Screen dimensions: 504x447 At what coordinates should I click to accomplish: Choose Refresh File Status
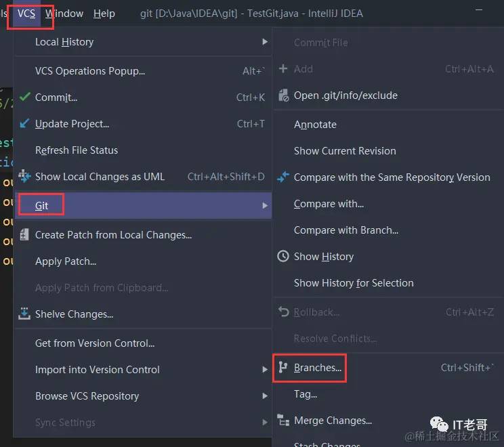click(144, 150)
